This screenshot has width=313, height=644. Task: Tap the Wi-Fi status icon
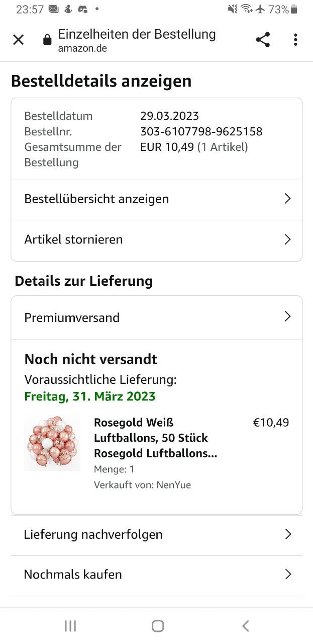246,9
